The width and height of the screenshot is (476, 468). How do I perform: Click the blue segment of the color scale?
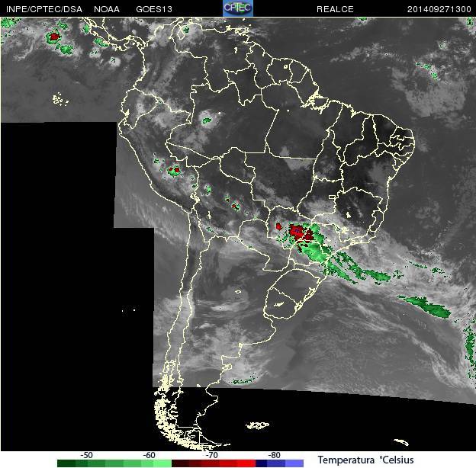click(276, 463)
